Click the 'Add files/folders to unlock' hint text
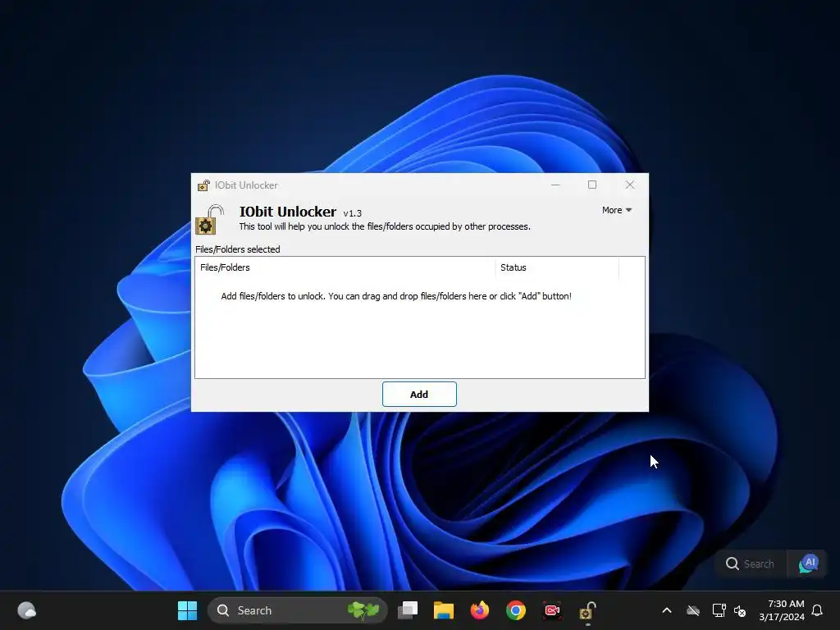840x630 pixels. tap(396, 296)
